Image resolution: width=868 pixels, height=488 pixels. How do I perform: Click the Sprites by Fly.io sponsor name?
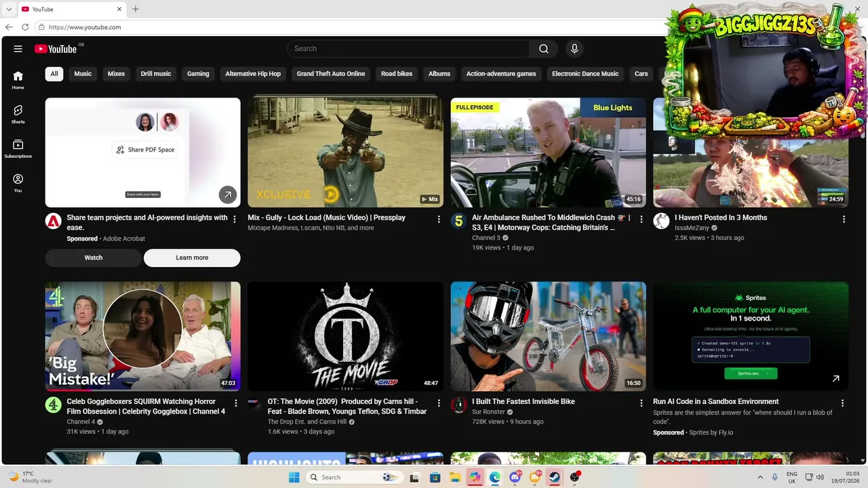pos(711,432)
